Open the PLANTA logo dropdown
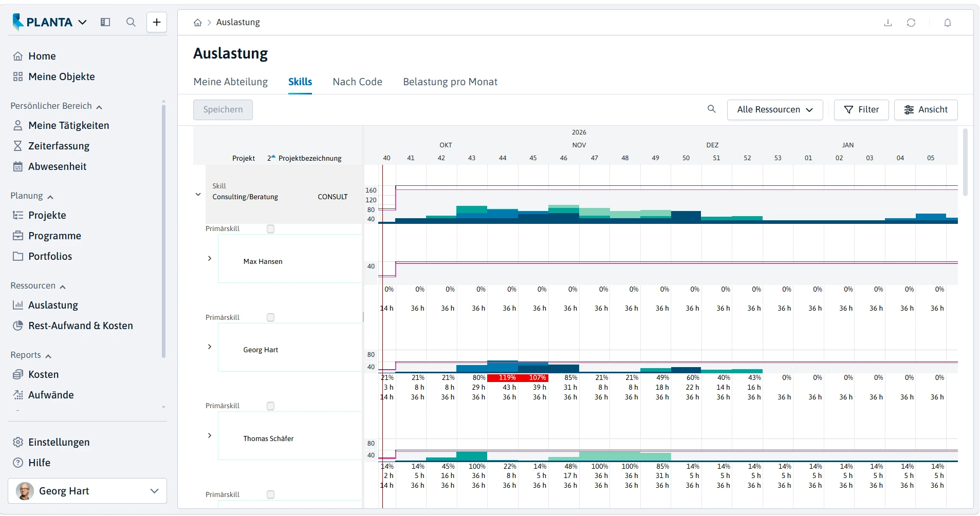The width and height of the screenshot is (980, 516). coord(50,22)
